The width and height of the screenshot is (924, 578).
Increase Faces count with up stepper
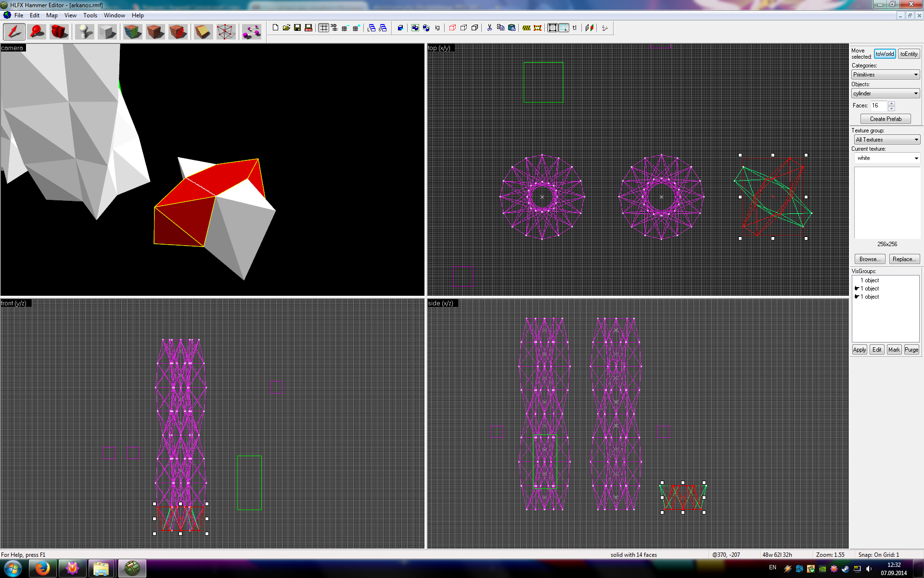pyautogui.click(x=891, y=103)
